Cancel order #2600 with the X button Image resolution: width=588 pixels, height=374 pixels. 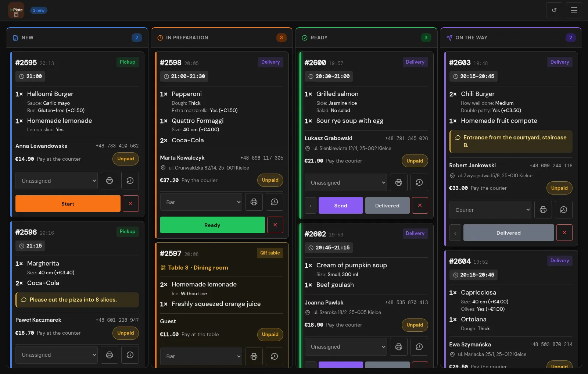click(x=420, y=205)
